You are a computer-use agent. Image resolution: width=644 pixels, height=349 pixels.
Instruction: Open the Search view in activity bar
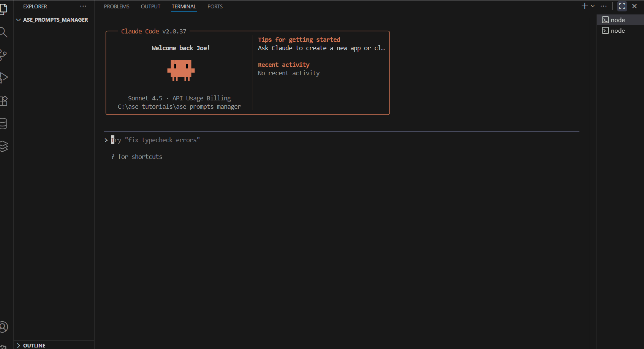click(x=3, y=32)
